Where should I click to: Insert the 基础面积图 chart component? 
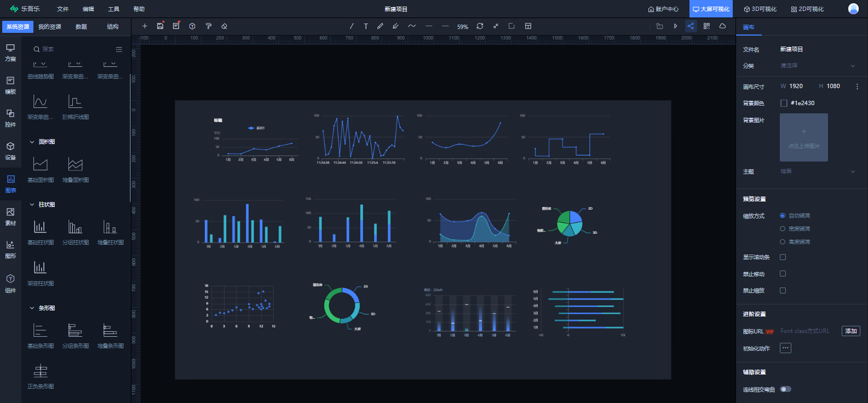[41, 170]
